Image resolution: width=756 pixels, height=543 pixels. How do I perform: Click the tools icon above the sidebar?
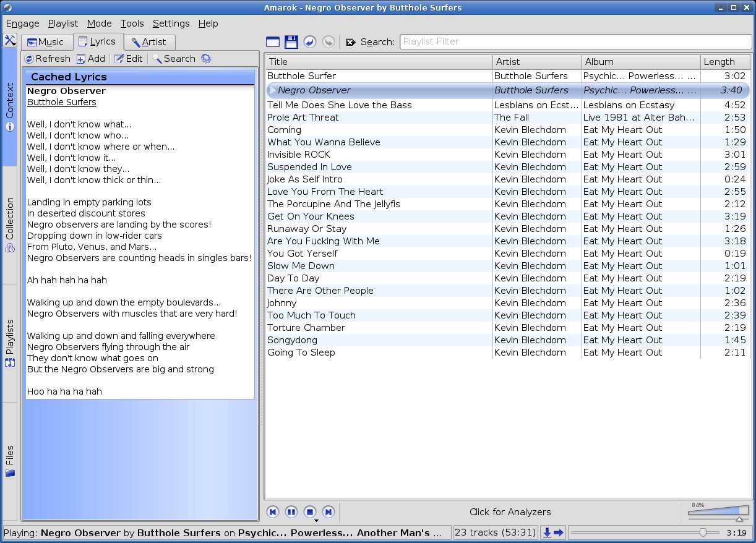tap(9, 41)
